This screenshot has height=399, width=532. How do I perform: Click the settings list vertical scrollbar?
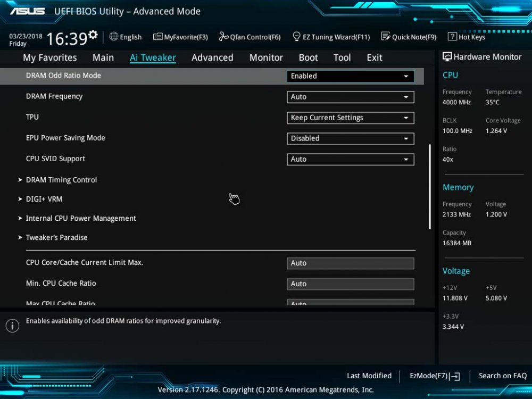coord(430,187)
